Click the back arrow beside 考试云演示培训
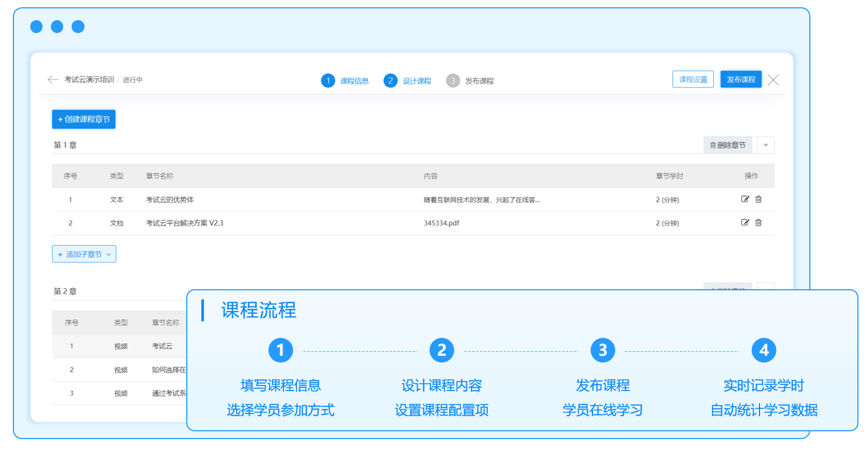Image resolution: width=868 pixels, height=452 pixels. (x=53, y=80)
